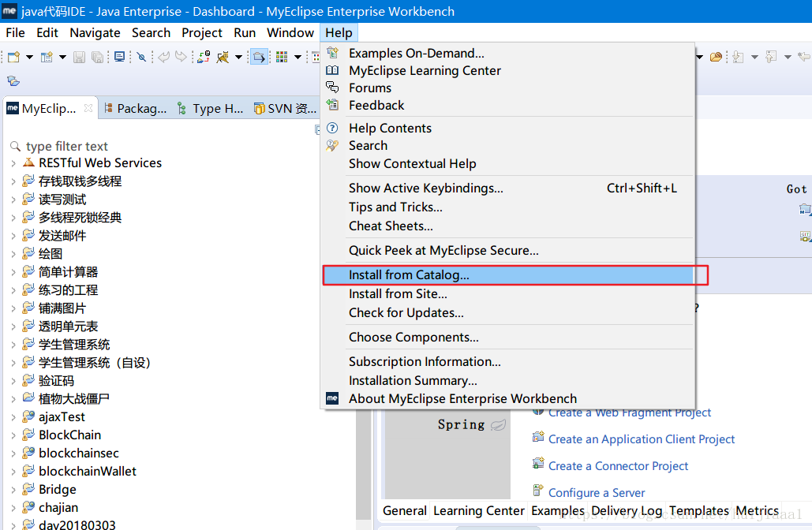Viewport: 812px width, 530px height.
Task: Select Check for Updates
Action: pyautogui.click(x=507, y=313)
